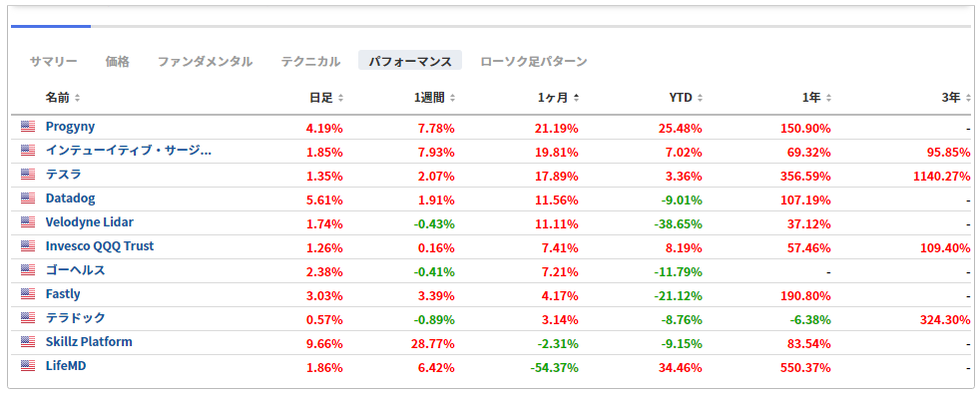
Task: Click the blue progress bar at top
Action: 51,26
